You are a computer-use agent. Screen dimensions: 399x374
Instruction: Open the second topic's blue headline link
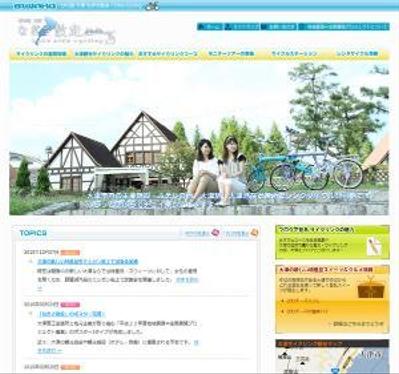click(x=71, y=314)
